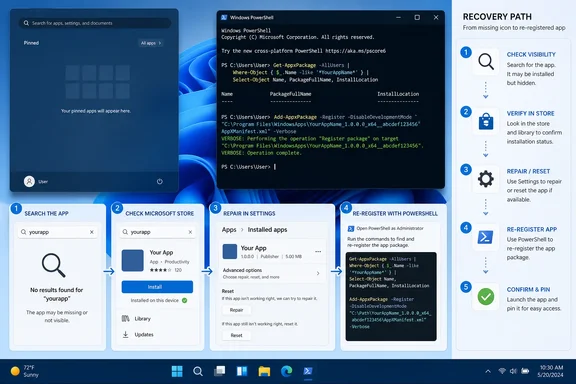The height and width of the screenshot is (384, 576).
Task: Open Wi-Fi network tray icon
Action: 502,371
